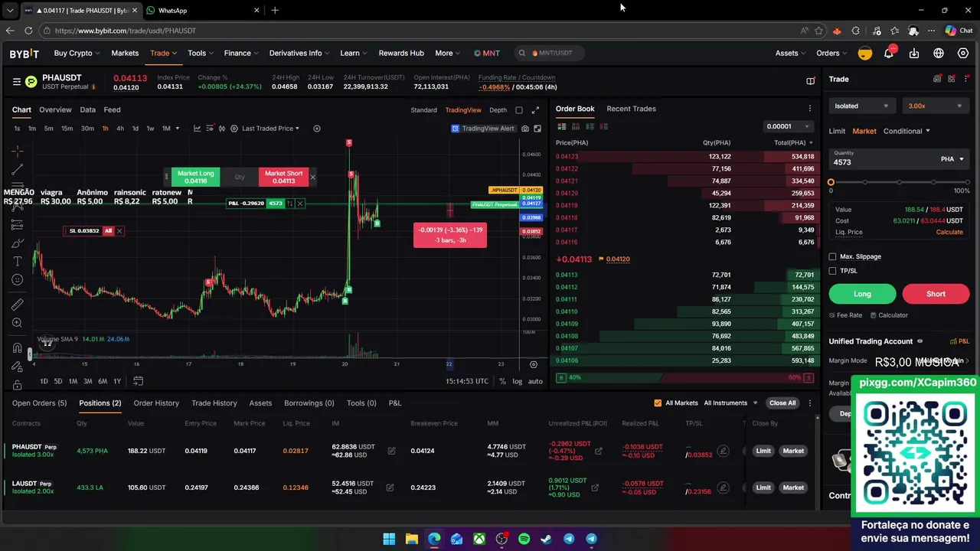The image size is (980, 551).
Task: Enable TP/SL checkbox
Action: click(x=833, y=271)
